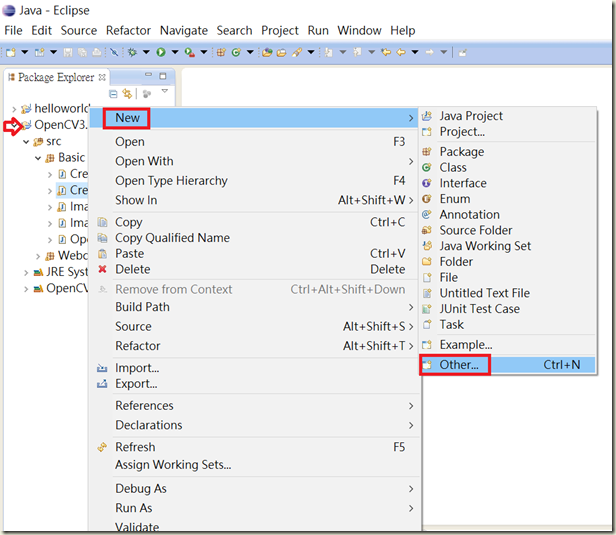Select Source Folder in New submenu
This screenshot has height=535, width=616.
[x=508, y=230]
